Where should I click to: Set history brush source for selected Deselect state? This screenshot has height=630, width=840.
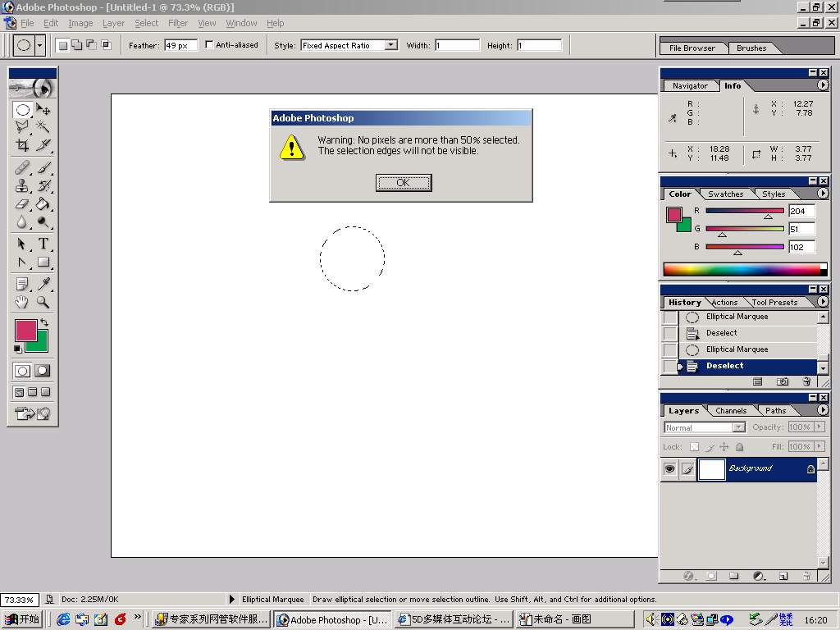click(x=669, y=367)
